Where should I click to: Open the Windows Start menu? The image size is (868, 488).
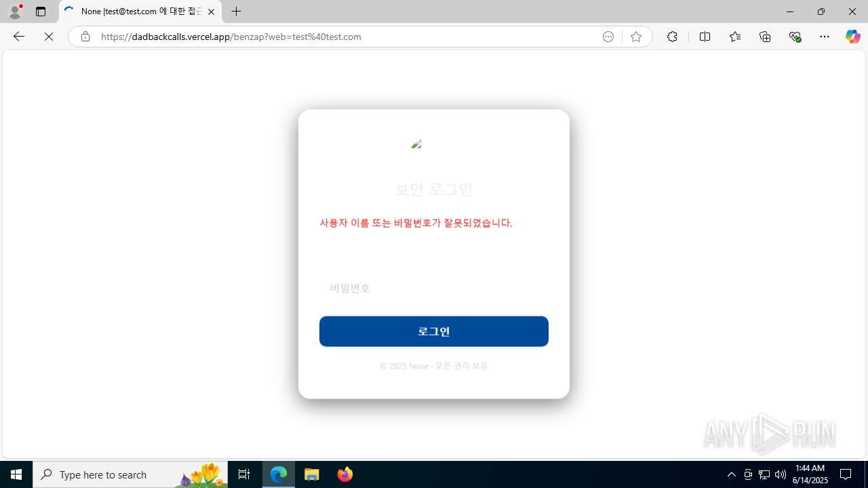point(16,474)
